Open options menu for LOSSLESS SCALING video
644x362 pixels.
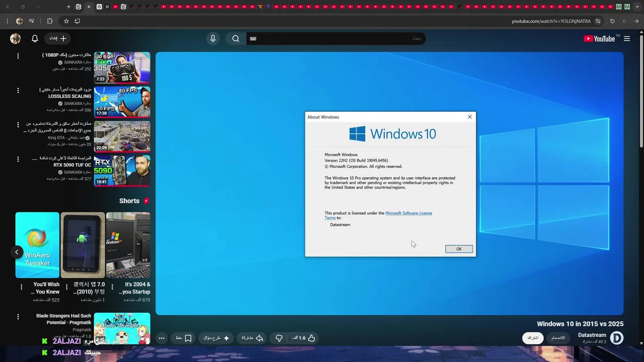tap(18, 90)
